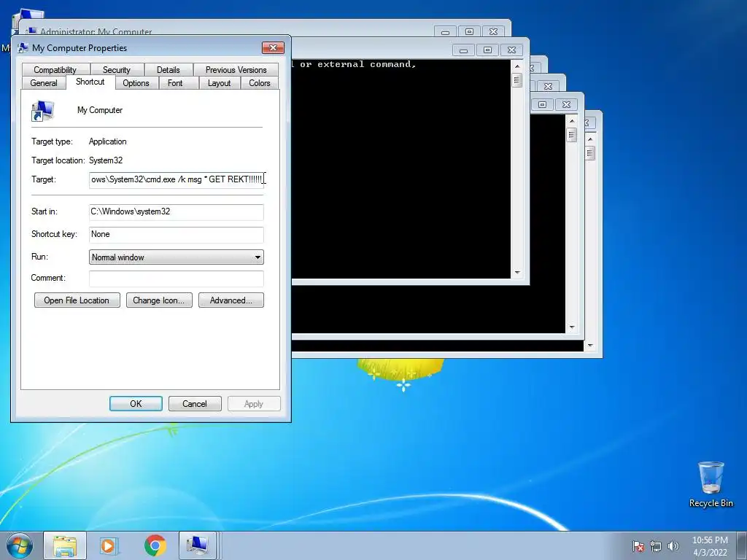Click scrollbar up arrow in fourth console window
Viewport: 747px width, 560px height.
(x=572, y=120)
